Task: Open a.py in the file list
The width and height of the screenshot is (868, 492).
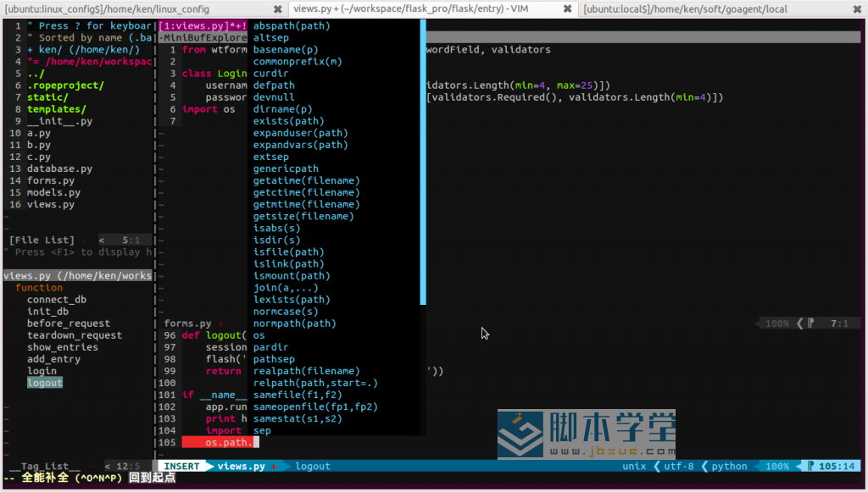Action: [x=39, y=133]
